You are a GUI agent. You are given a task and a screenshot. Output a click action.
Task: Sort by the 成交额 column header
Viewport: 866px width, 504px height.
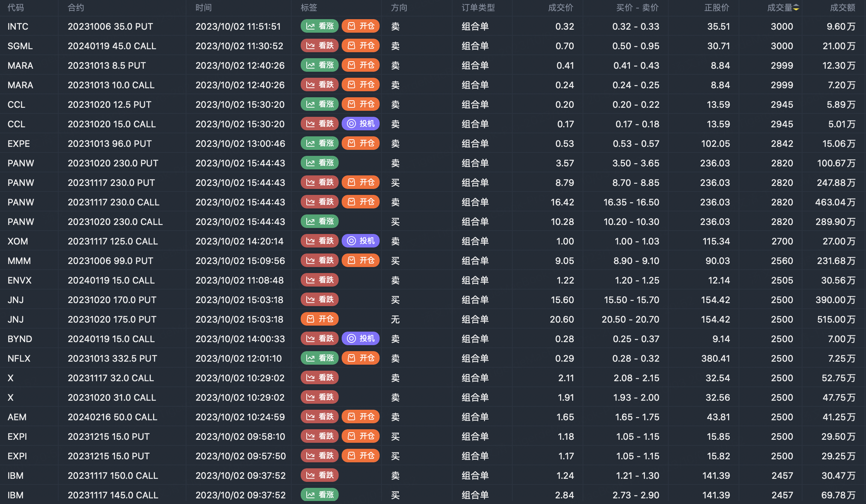point(842,8)
